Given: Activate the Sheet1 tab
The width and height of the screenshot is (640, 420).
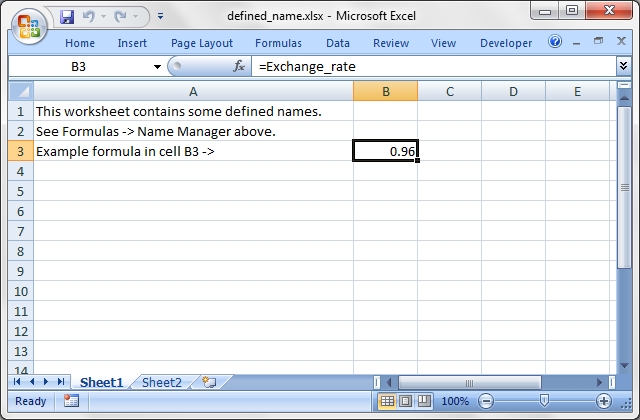Looking at the screenshot, I should [x=101, y=382].
